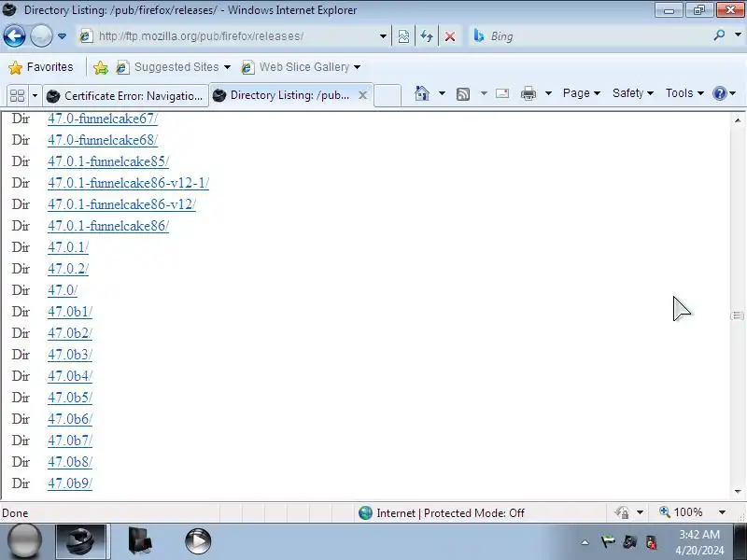Open the 47.0.1-funnelcake86-v12-1/ link
The width and height of the screenshot is (747, 560).
click(128, 183)
